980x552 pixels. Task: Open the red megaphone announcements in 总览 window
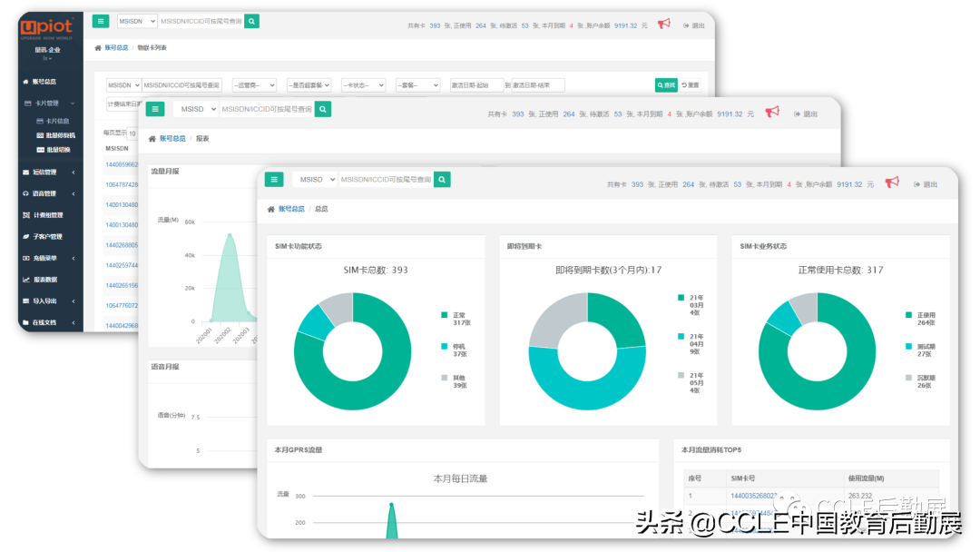coord(892,182)
